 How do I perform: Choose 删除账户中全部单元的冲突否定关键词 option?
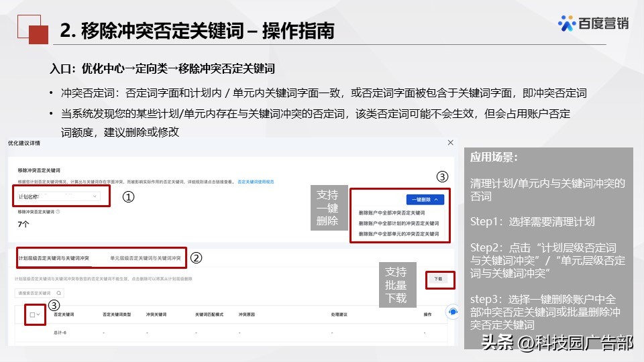pyautogui.click(x=398, y=233)
